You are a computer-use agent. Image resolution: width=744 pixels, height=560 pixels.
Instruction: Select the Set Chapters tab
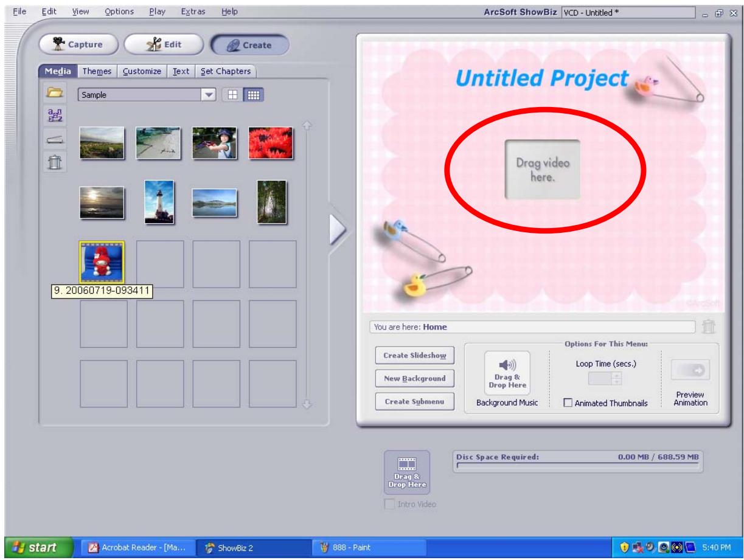[x=225, y=71]
